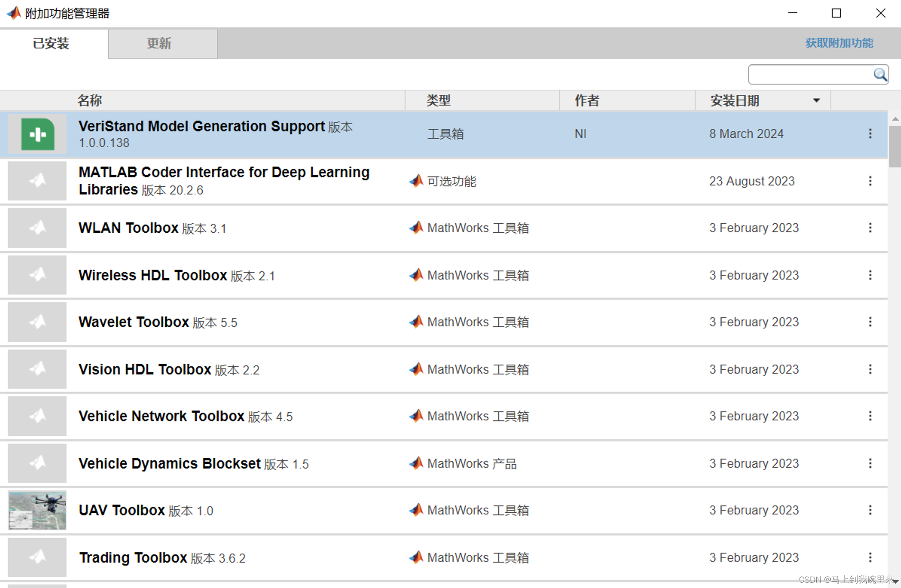Sort by the 类型 column header
The width and height of the screenshot is (901, 588).
tap(438, 100)
